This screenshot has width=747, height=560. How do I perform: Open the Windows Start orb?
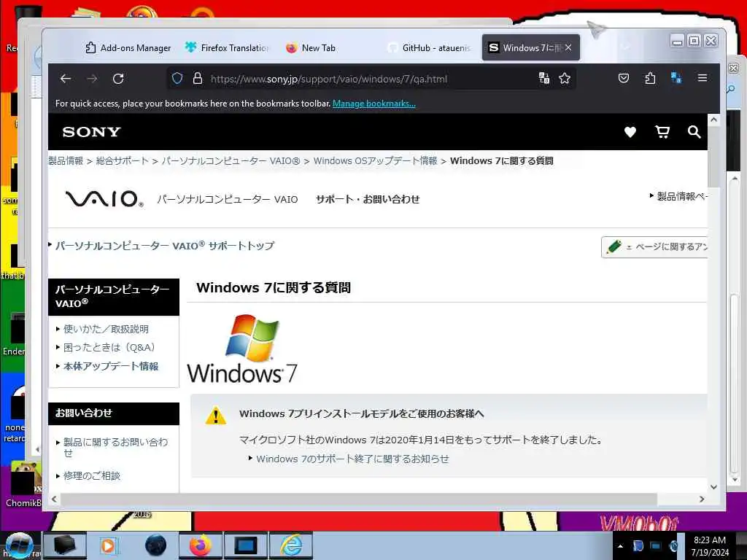(19, 545)
